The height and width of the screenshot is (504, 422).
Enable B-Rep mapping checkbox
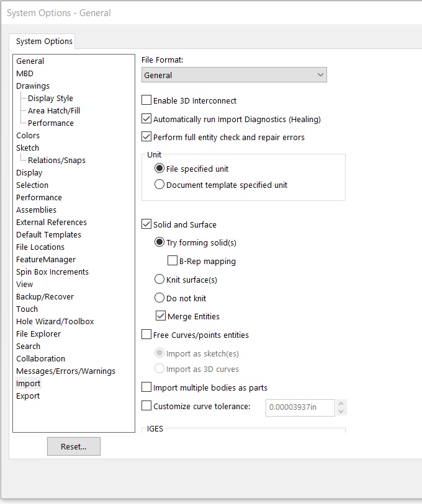pos(173,260)
